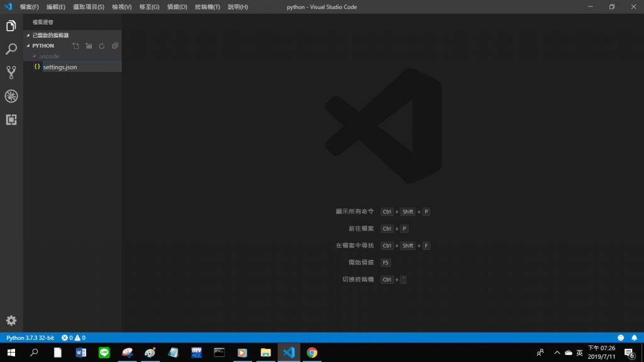Open the Debug view in activity bar

(11, 96)
